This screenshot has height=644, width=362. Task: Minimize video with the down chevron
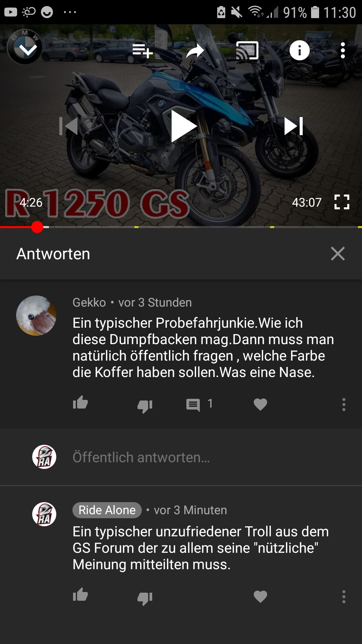(28, 51)
